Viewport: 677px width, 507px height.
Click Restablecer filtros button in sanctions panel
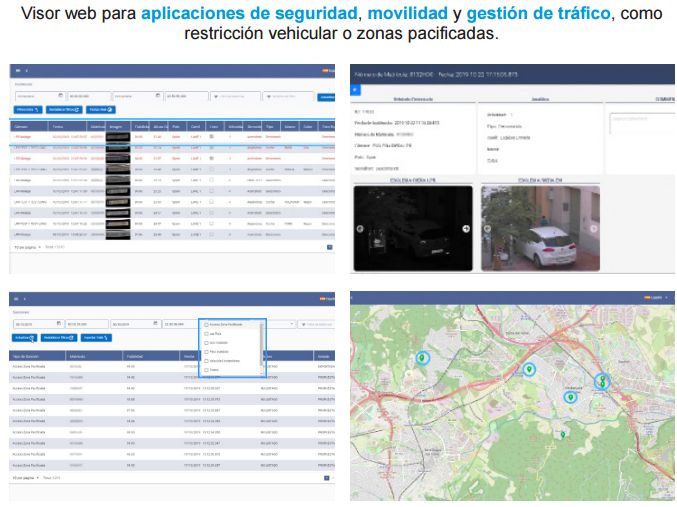[x=59, y=338]
